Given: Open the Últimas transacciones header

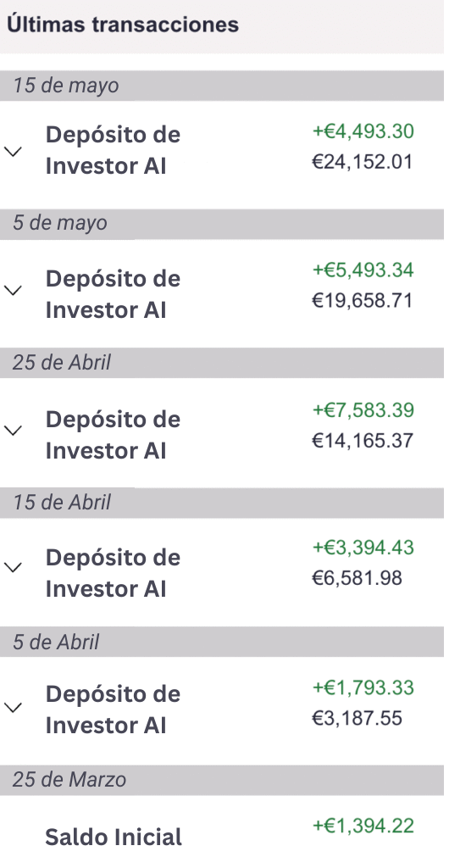Looking at the screenshot, I should click(x=222, y=26).
